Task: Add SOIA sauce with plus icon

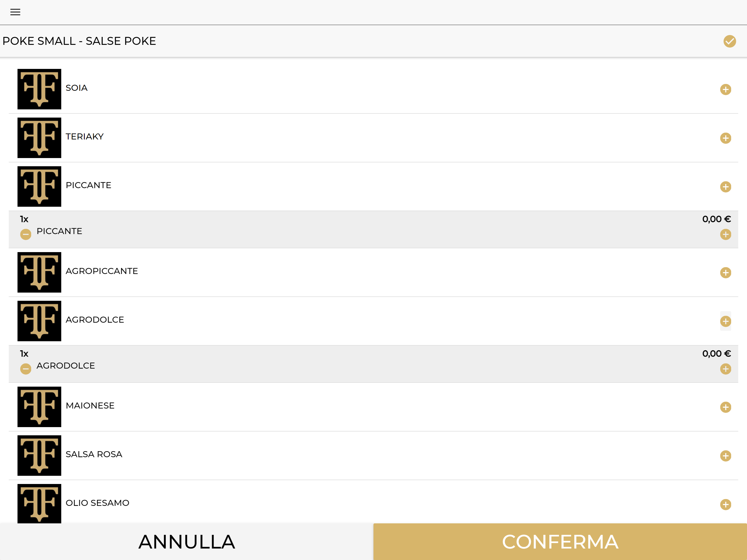Action: [x=725, y=89]
